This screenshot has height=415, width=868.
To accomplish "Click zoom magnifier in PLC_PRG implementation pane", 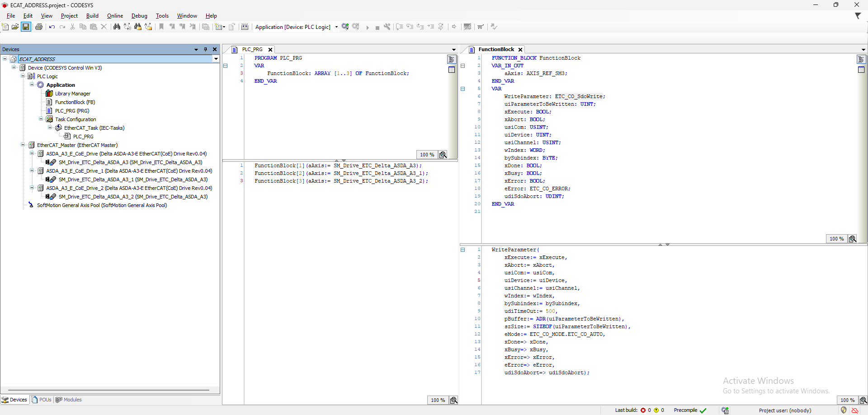I will point(454,400).
